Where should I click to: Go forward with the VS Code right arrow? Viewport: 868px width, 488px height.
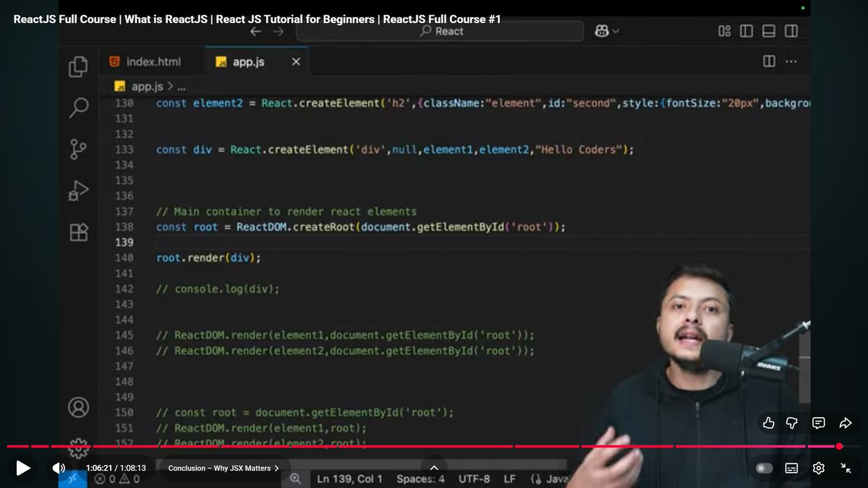[x=278, y=31]
